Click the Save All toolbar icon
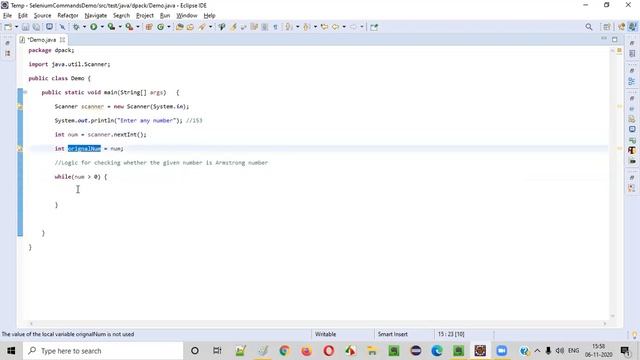 (36, 27)
